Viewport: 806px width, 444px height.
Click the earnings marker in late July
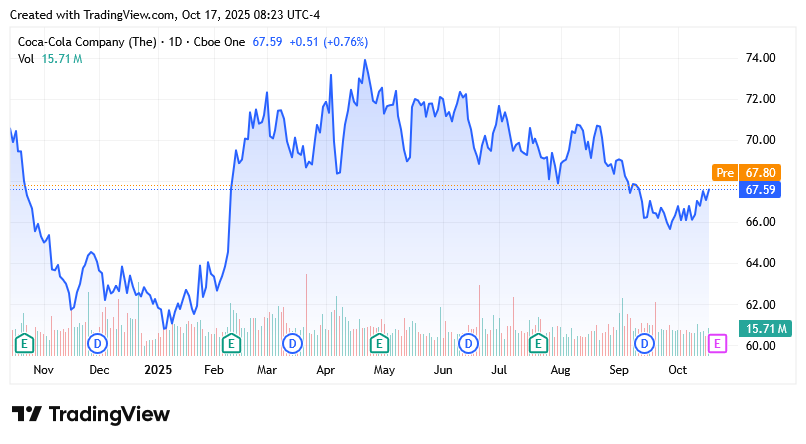538,343
